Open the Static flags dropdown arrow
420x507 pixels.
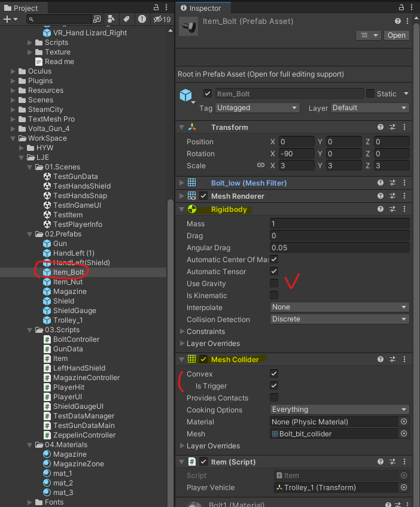[406, 94]
